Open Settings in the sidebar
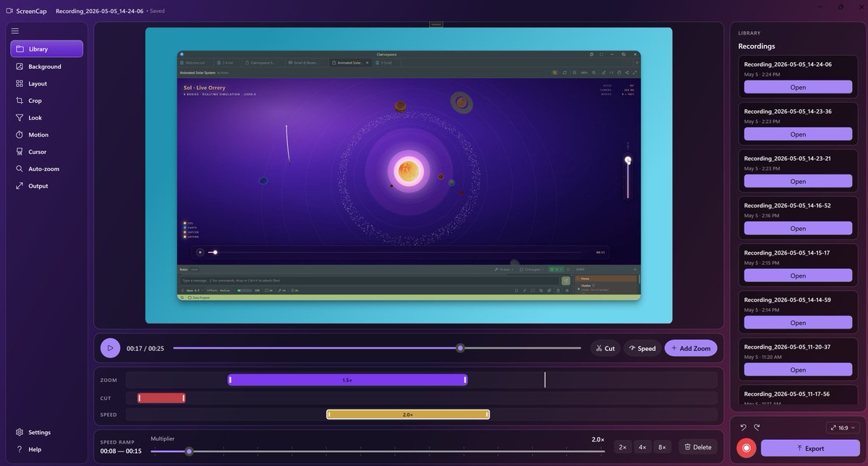 point(46,432)
